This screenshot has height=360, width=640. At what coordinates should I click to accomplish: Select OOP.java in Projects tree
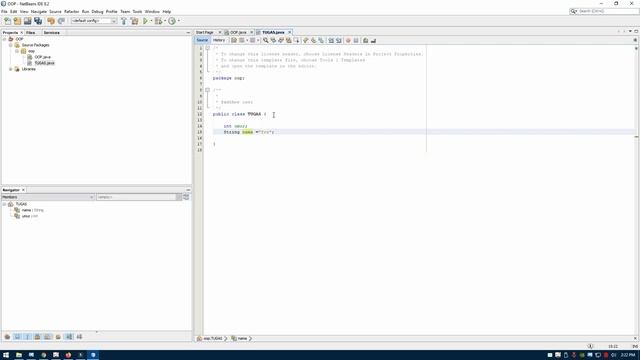(42, 57)
